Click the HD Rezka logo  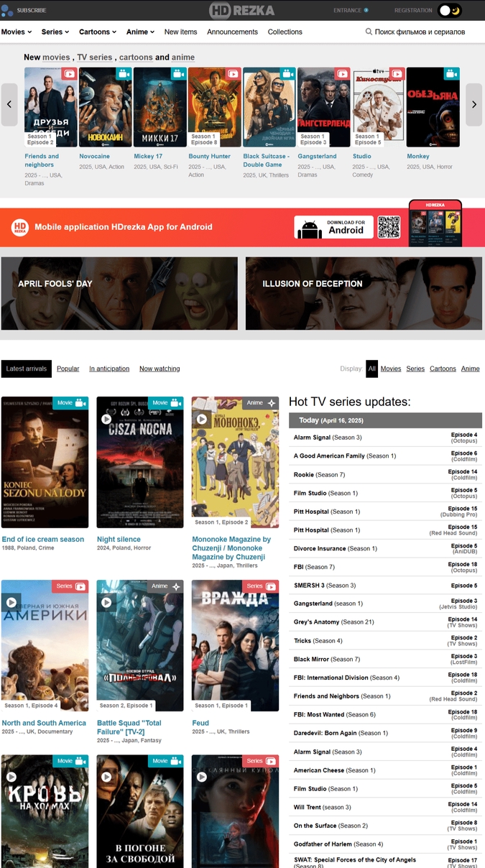coord(241,10)
